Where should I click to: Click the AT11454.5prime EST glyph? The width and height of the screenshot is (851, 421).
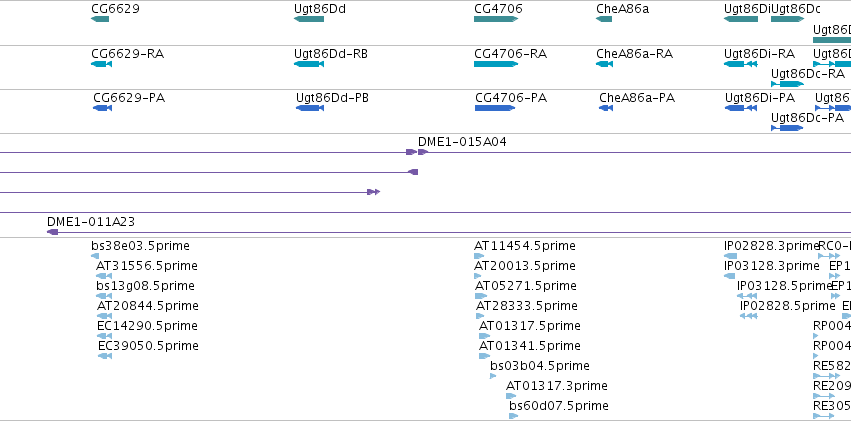(x=479, y=256)
